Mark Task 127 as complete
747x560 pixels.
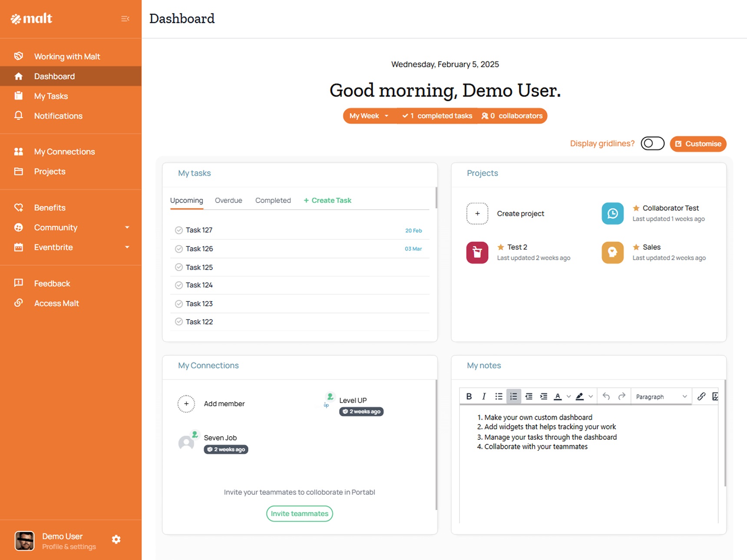click(x=178, y=230)
